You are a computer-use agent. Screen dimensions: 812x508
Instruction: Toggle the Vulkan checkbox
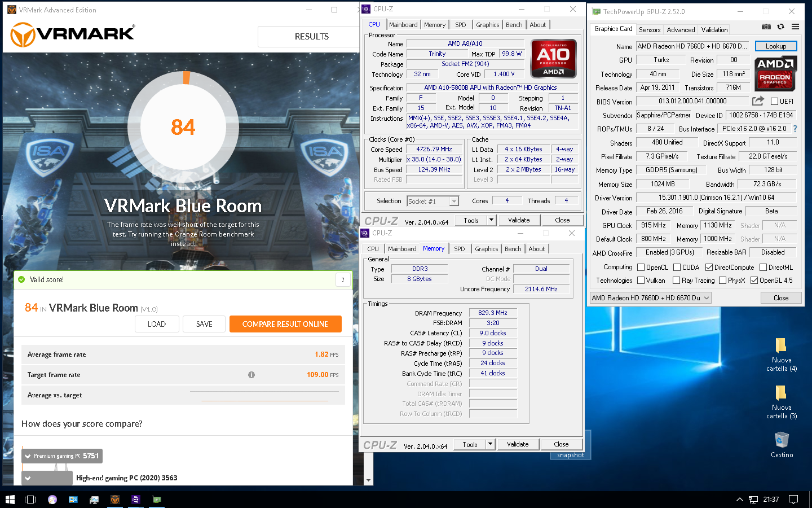[641, 281]
